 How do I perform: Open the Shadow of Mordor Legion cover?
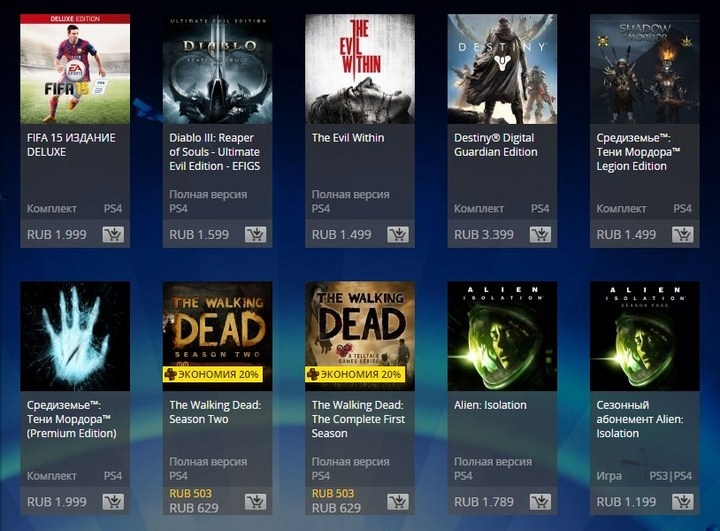(x=644, y=69)
